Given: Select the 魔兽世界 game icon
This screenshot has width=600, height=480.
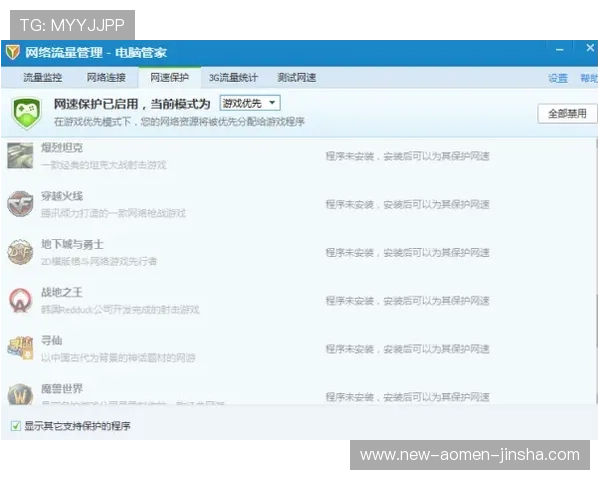Looking at the screenshot, I should [20, 394].
